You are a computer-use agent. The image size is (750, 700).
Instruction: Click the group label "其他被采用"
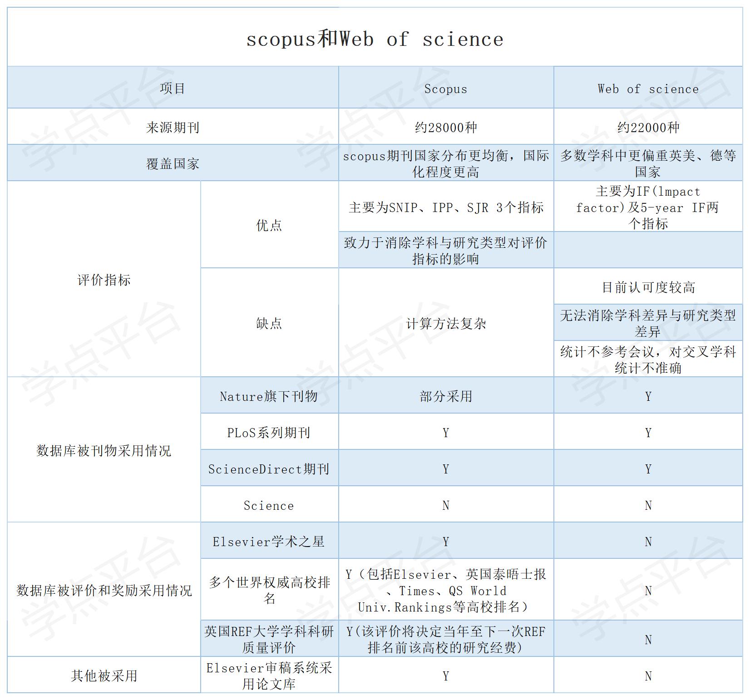[104, 675]
